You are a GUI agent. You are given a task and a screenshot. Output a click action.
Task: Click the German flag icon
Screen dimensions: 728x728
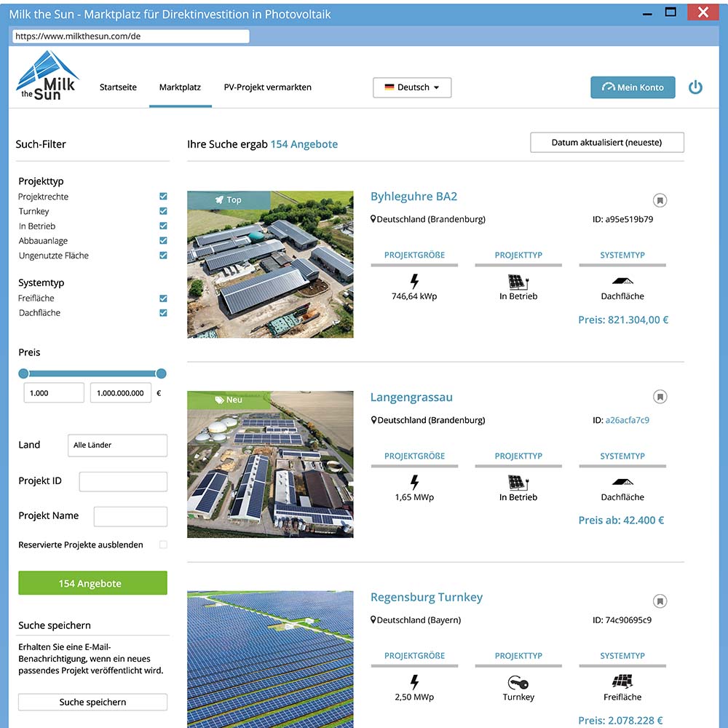[389, 87]
